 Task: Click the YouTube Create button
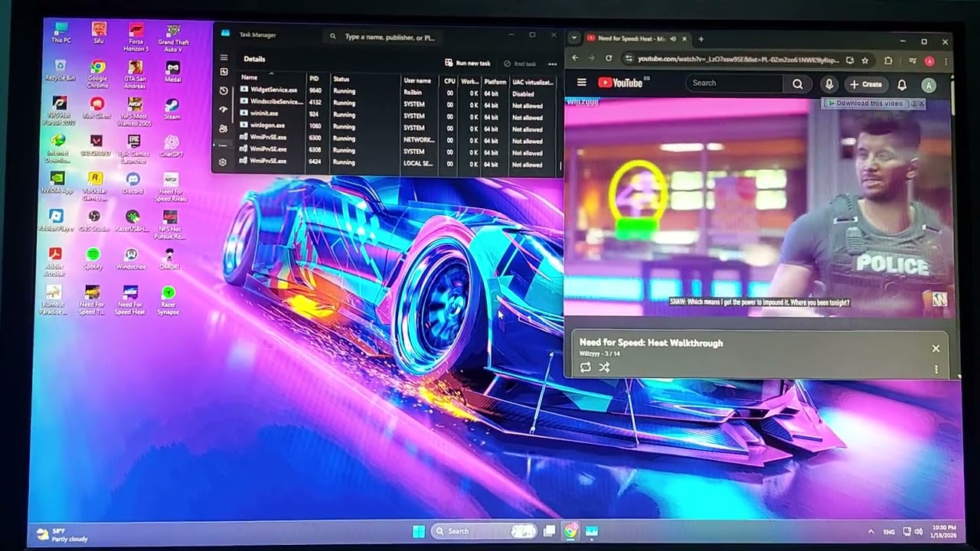[x=865, y=84]
